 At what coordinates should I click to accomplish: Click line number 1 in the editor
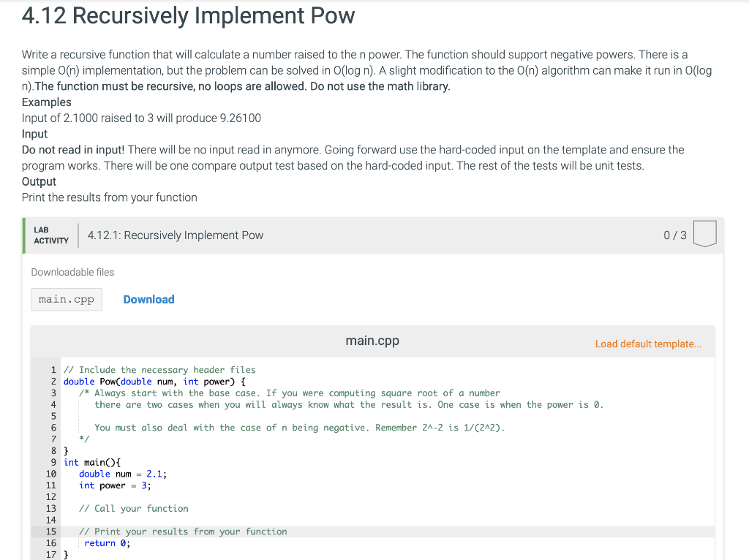(52, 369)
